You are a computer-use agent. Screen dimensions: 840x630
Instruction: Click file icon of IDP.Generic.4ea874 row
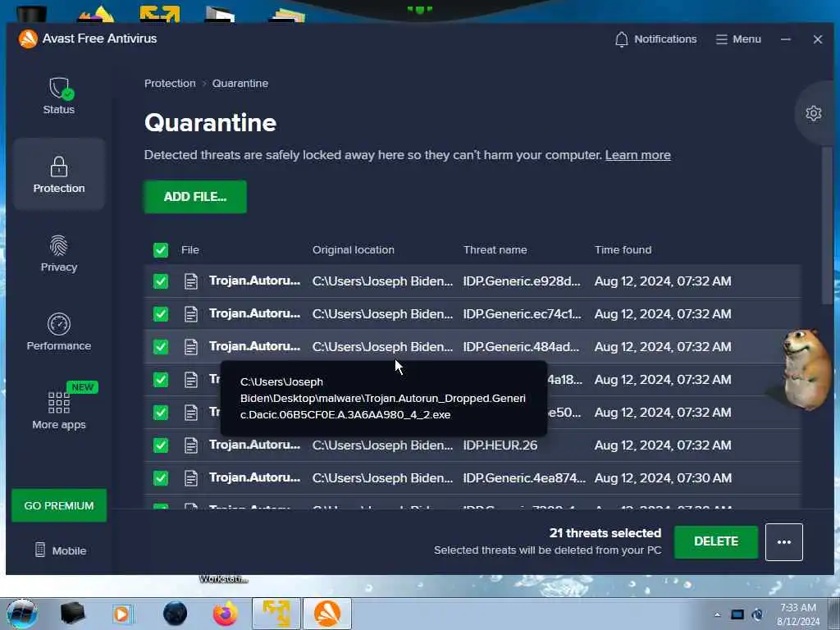(x=190, y=478)
